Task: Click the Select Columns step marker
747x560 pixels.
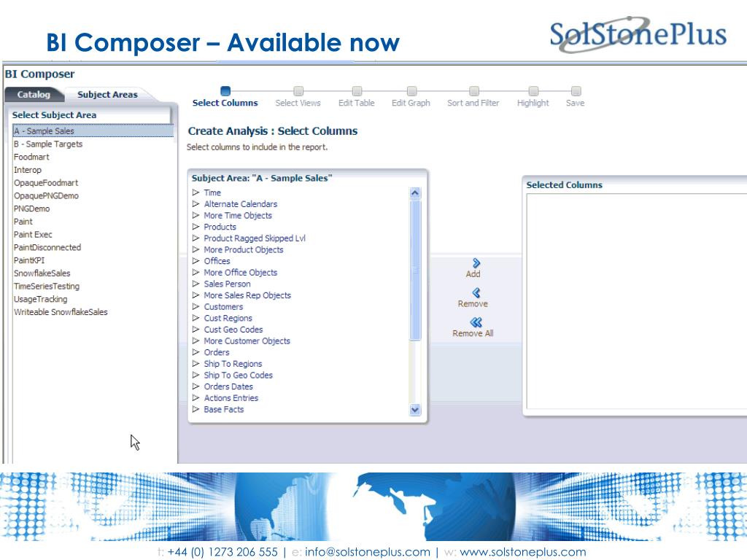Action: point(225,90)
